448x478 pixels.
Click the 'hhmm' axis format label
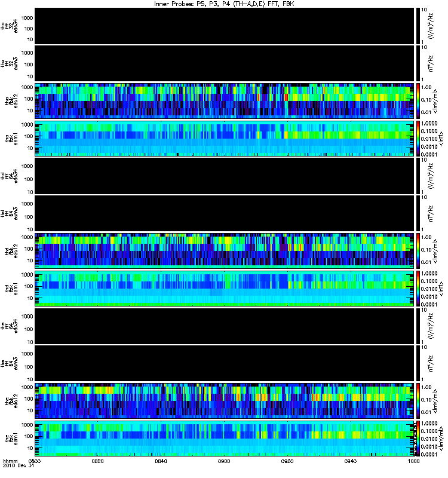[10, 461]
